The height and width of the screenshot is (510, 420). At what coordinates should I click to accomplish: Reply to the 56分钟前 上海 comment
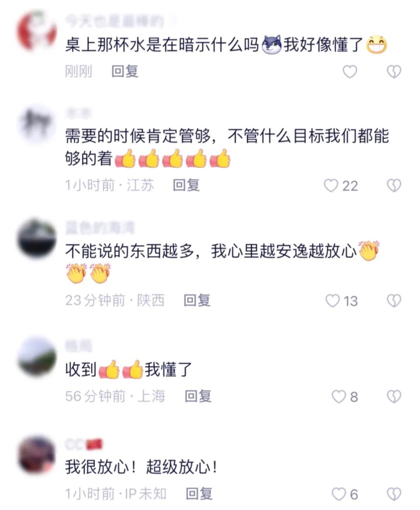[198, 396]
